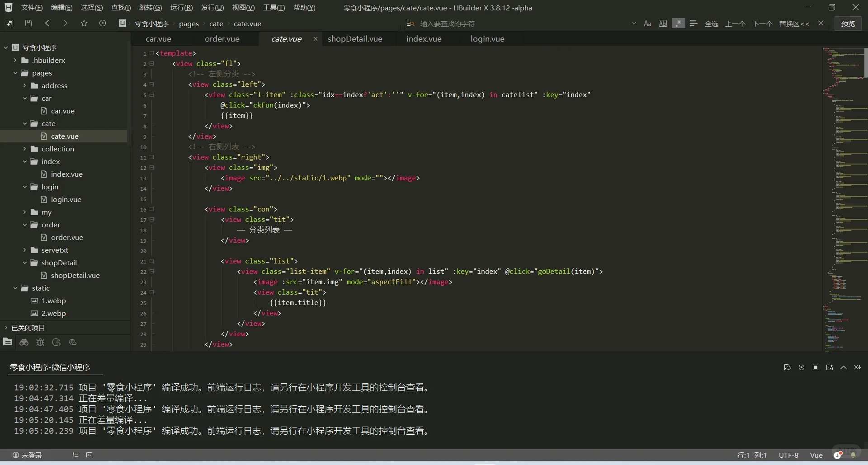
Task: Close the find bar with its X
Action: [x=821, y=23]
